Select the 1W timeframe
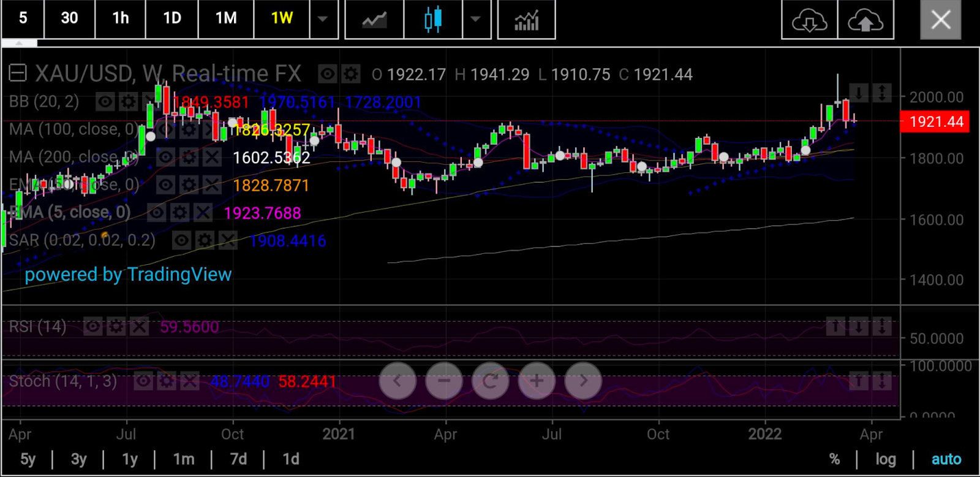This screenshot has height=477, width=980. pyautogui.click(x=282, y=18)
